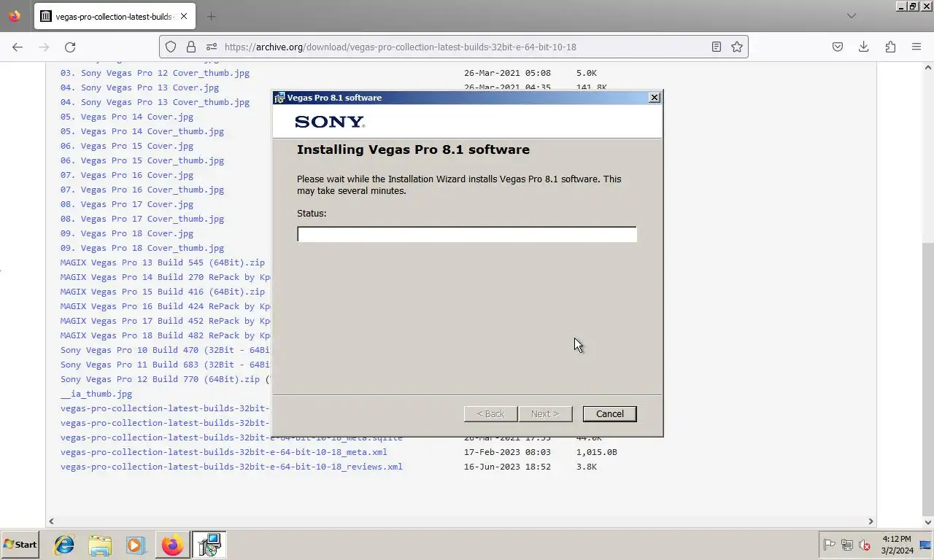Click the Firefox View icon in the tab bar
934x560 pixels.
click(x=15, y=16)
